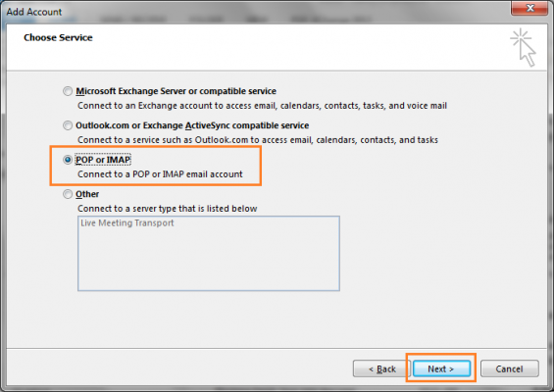This screenshot has width=554, height=392.
Task: Go back with the Back button
Action: coord(381,368)
